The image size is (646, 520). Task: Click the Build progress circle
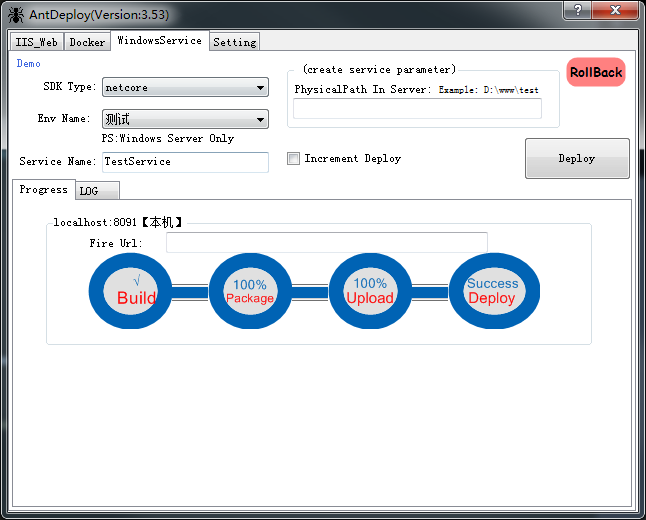pyautogui.click(x=130, y=291)
